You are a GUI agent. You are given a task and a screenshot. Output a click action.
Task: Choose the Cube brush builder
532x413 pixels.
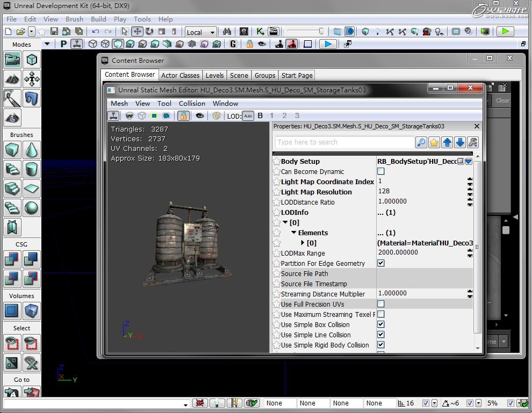coord(12,150)
